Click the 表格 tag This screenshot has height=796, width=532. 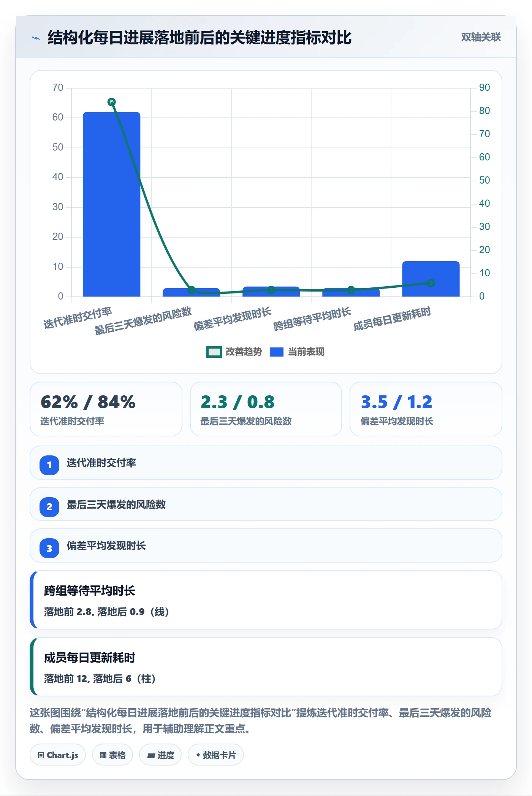coord(112,755)
